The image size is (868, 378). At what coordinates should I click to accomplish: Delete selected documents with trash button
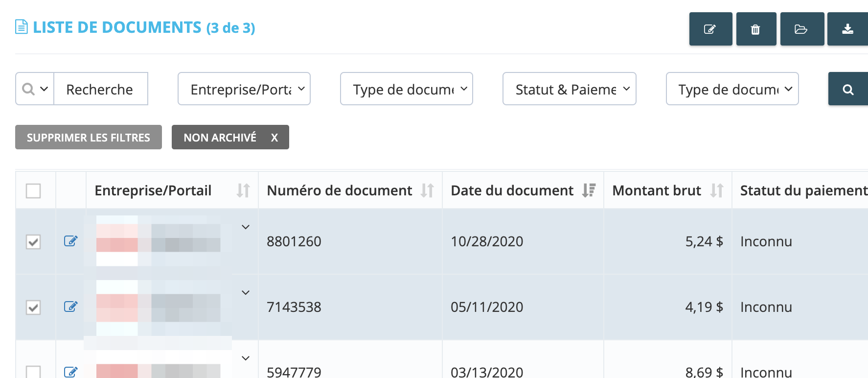tap(756, 29)
